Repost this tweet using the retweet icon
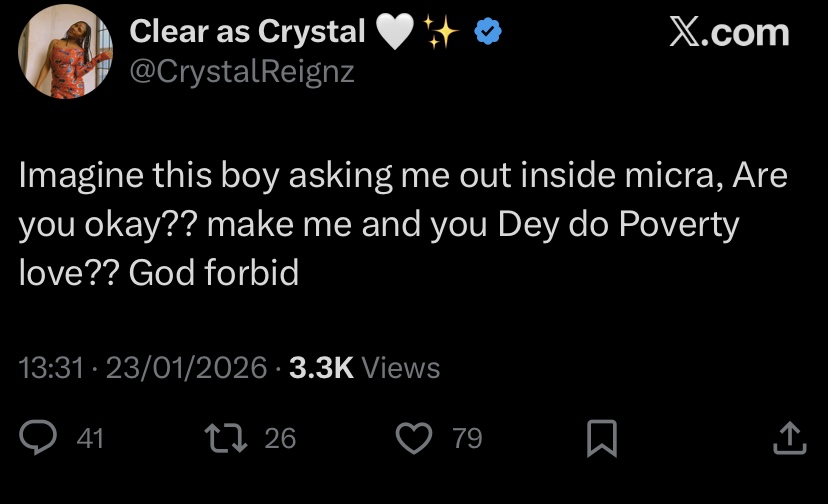 click(x=221, y=438)
